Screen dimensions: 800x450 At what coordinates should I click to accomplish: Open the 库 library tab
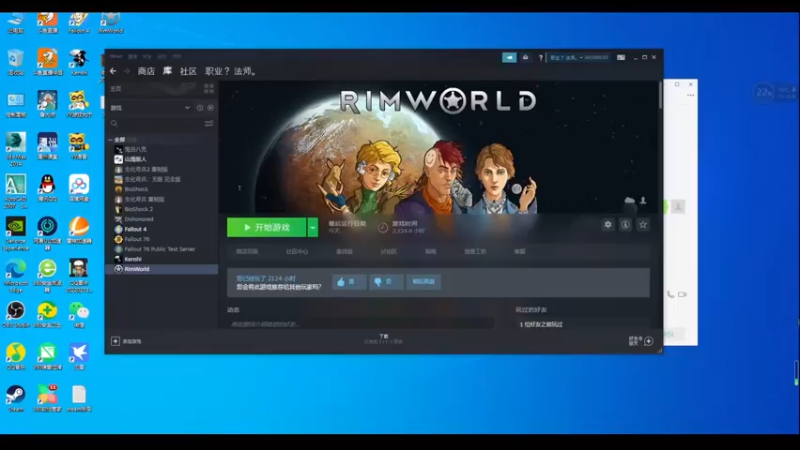point(167,71)
